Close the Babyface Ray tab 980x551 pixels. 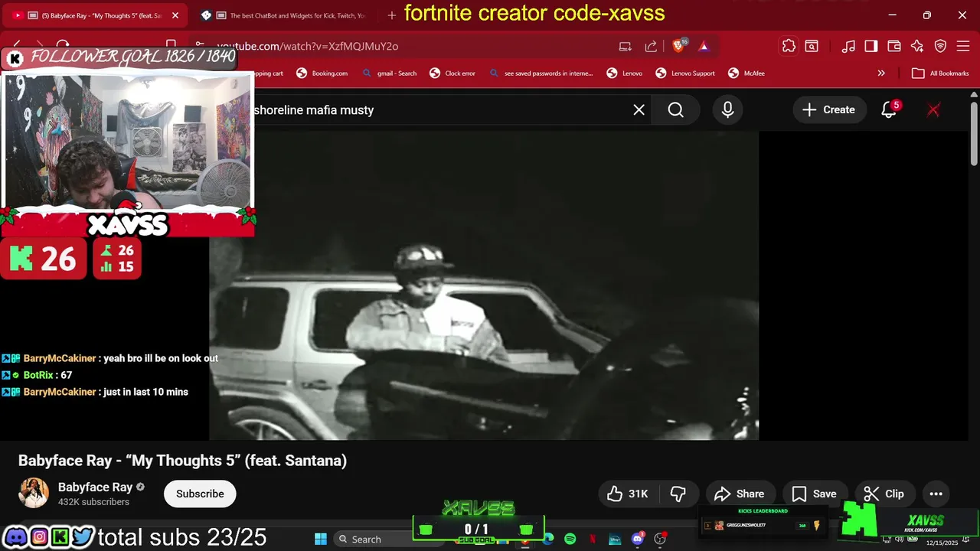[x=175, y=15]
